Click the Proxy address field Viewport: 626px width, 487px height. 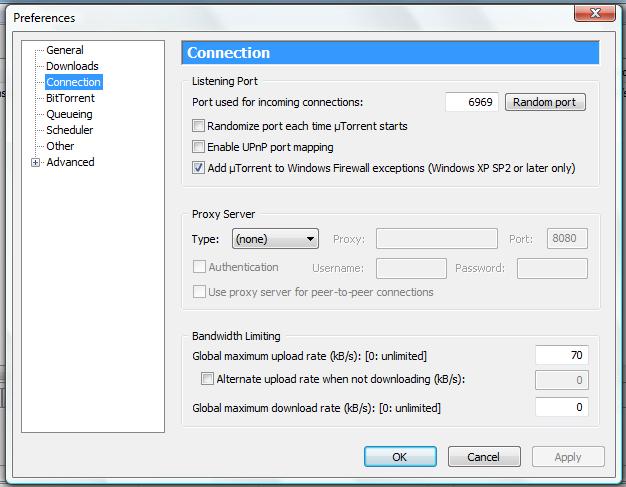437,239
